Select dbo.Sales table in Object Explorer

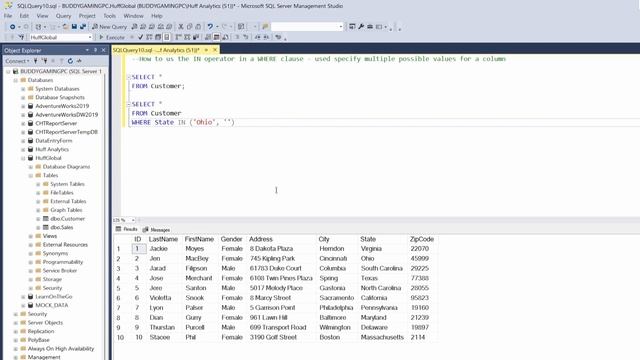[62, 227]
